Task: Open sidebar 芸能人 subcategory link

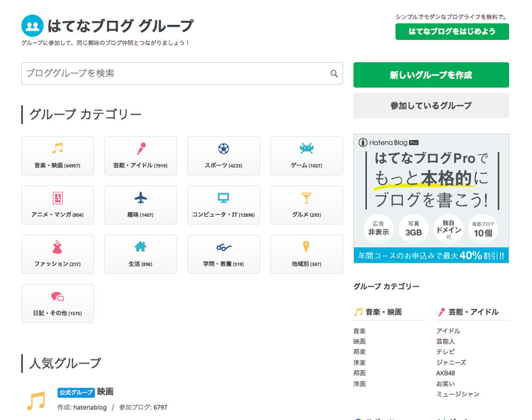Action: [x=445, y=341]
